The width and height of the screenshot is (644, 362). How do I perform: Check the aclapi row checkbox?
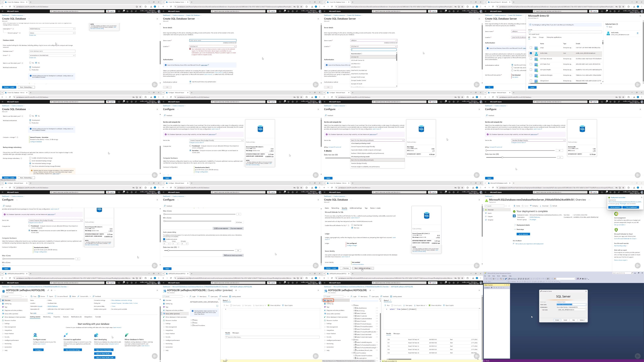531,48
